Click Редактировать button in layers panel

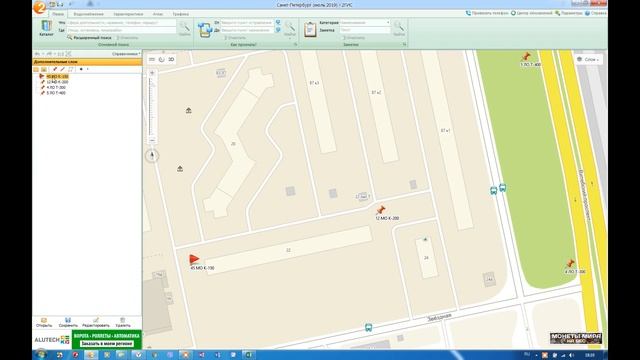tap(96, 322)
